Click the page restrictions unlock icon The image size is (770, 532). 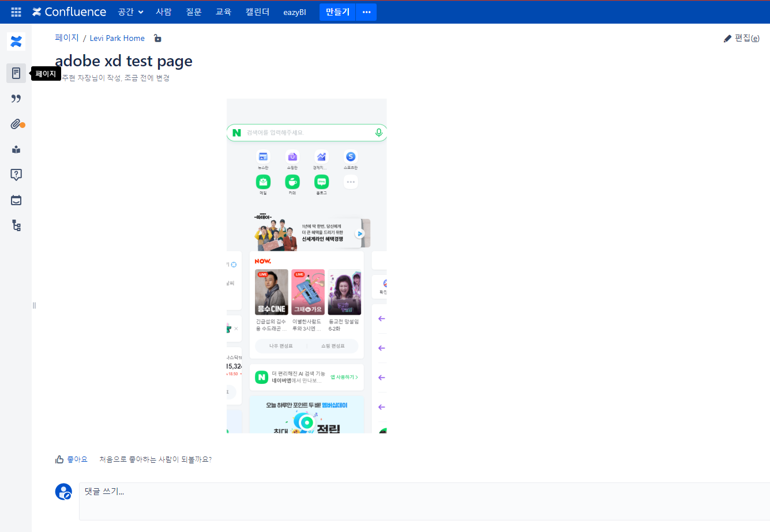coord(157,38)
